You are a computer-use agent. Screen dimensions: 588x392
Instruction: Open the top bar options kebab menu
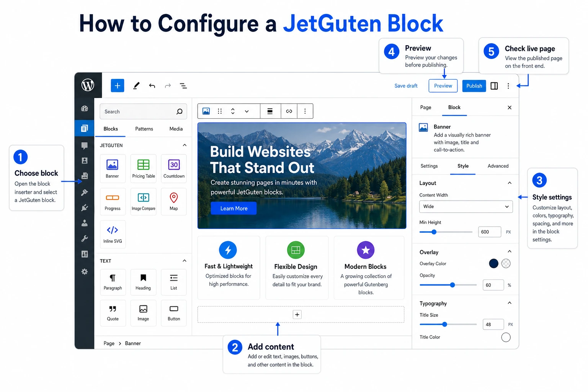pyautogui.click(x=508, y=86)
